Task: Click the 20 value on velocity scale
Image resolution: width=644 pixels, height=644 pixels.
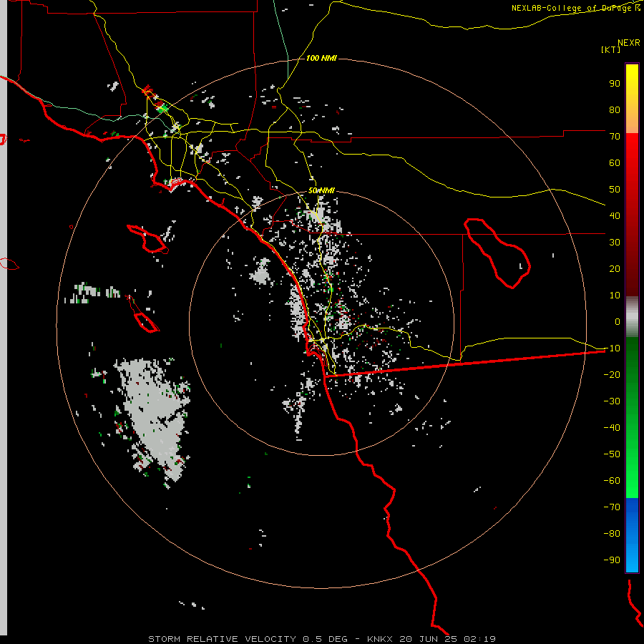Action: click(615, 269)
